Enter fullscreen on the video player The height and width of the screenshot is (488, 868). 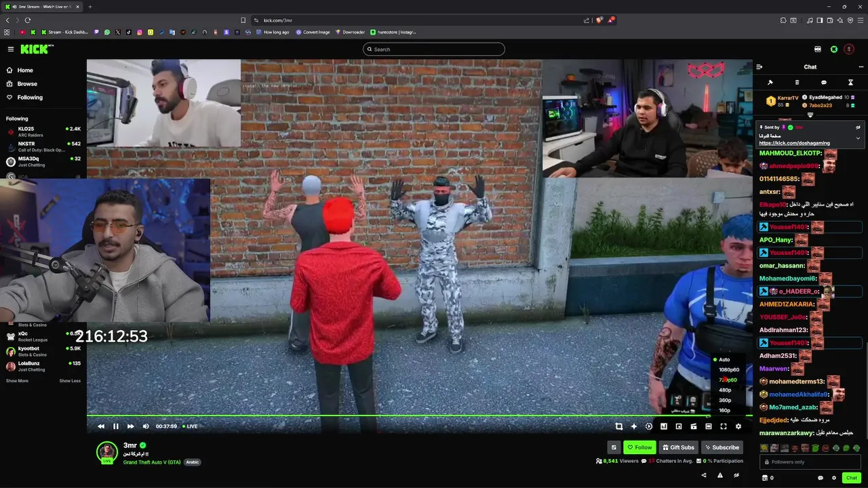click(724, 426)
